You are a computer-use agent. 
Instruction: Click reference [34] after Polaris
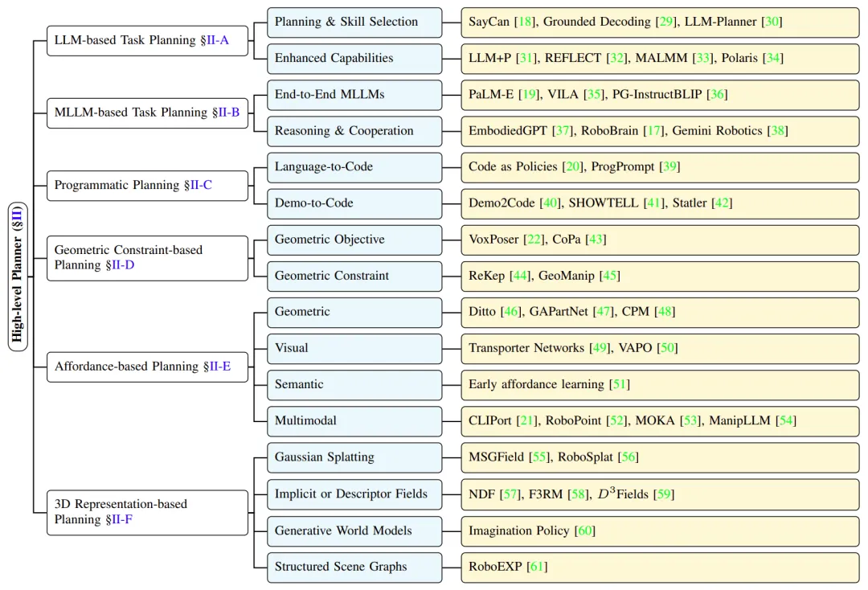(x=773, y=58)
